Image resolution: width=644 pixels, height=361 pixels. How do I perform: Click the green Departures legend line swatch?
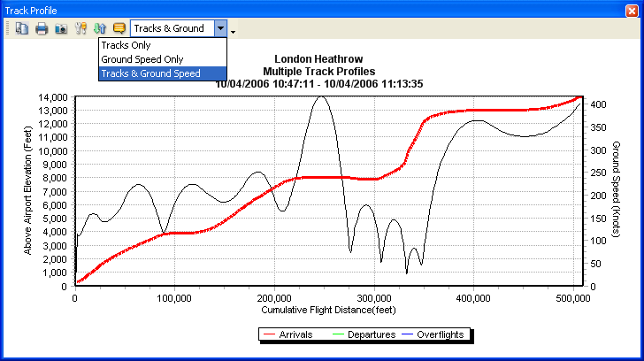[338, 334]
